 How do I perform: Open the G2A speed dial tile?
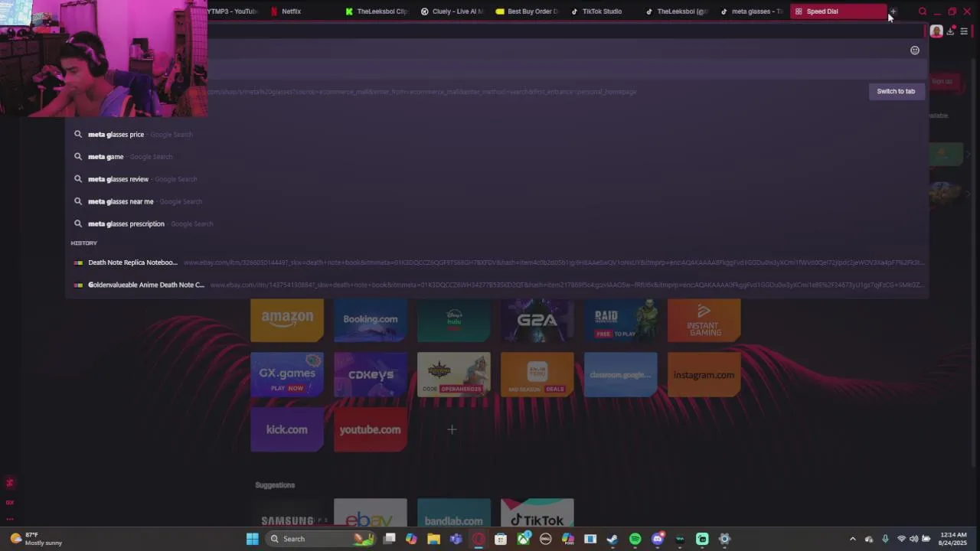537,320
